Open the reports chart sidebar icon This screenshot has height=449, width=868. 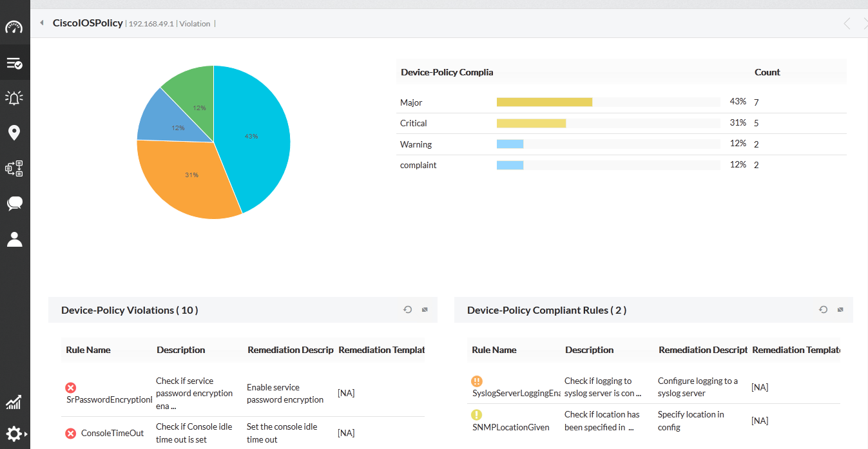[14, 402]
